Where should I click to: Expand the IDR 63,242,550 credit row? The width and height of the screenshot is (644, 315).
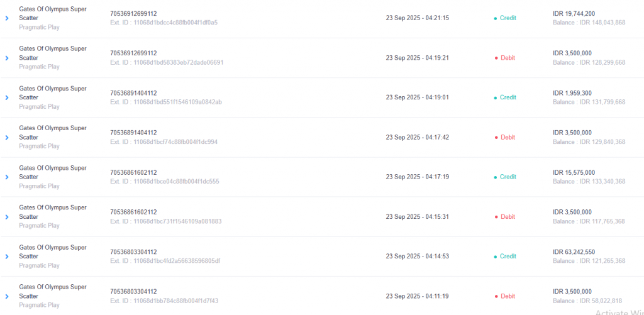pyautogui.click(x=7, y=257)
